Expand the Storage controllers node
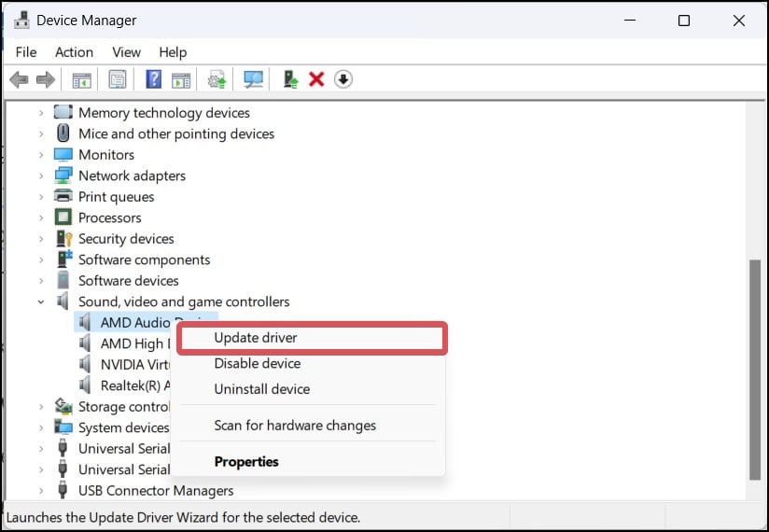 click(41, 407)
